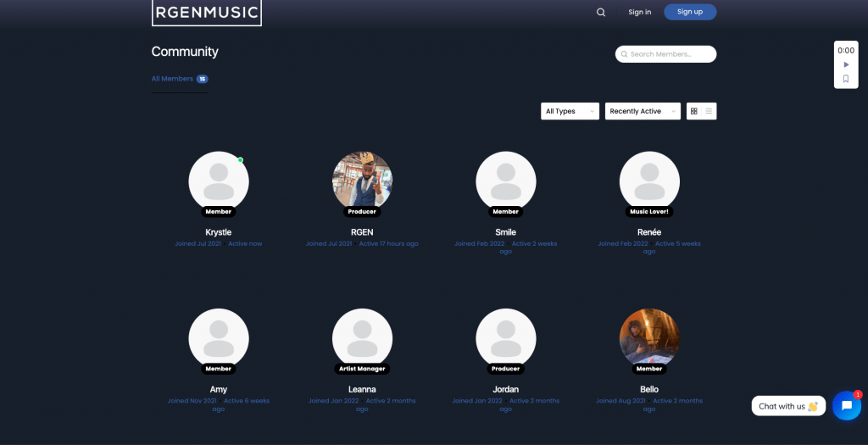Switch to list view layout
The width and height of the screenshot is (868, 445).
[709, 111]
